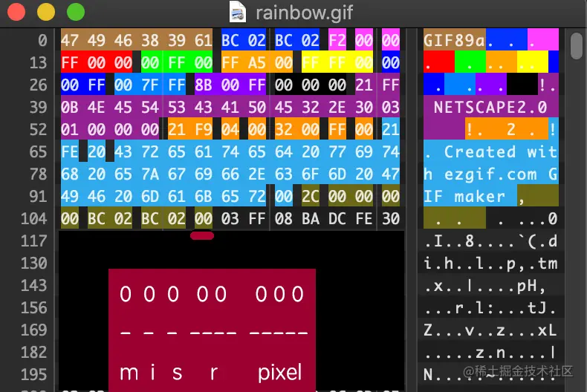587x392 pixels.
Task: Select hex byte 7A in row 78
Action: pos(150,174)
